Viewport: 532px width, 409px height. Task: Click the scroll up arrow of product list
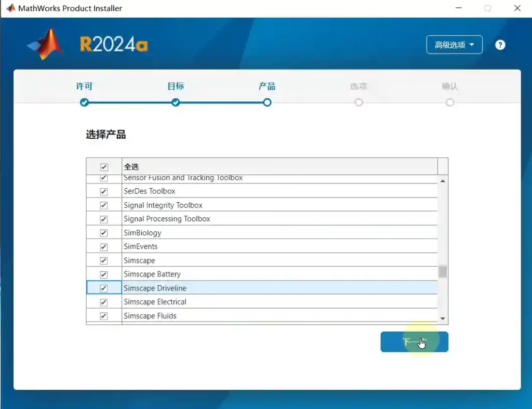coord(443,181)
